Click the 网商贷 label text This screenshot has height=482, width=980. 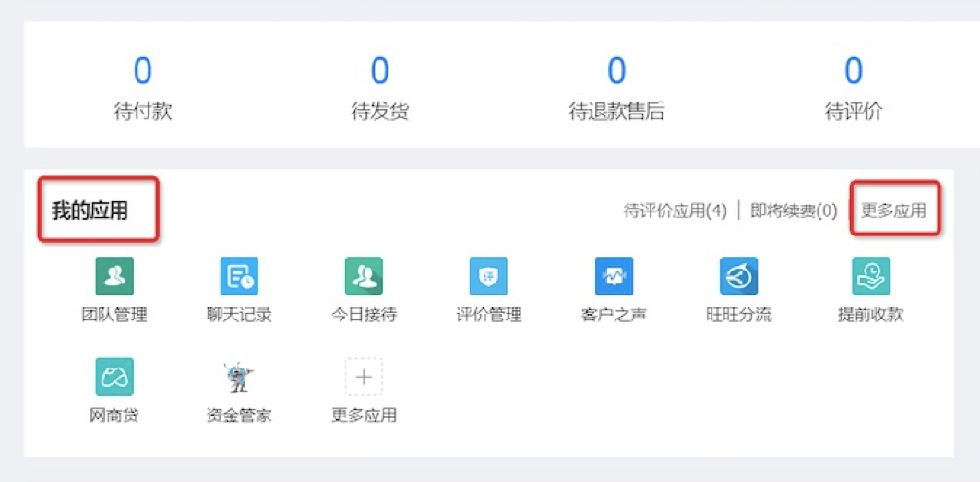(x=114, y=416)
